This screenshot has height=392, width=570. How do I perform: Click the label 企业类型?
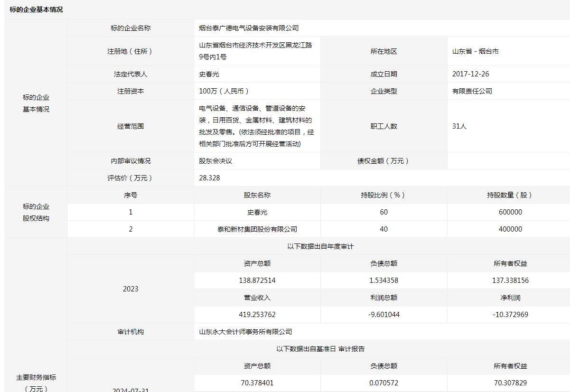click(383, 91)
